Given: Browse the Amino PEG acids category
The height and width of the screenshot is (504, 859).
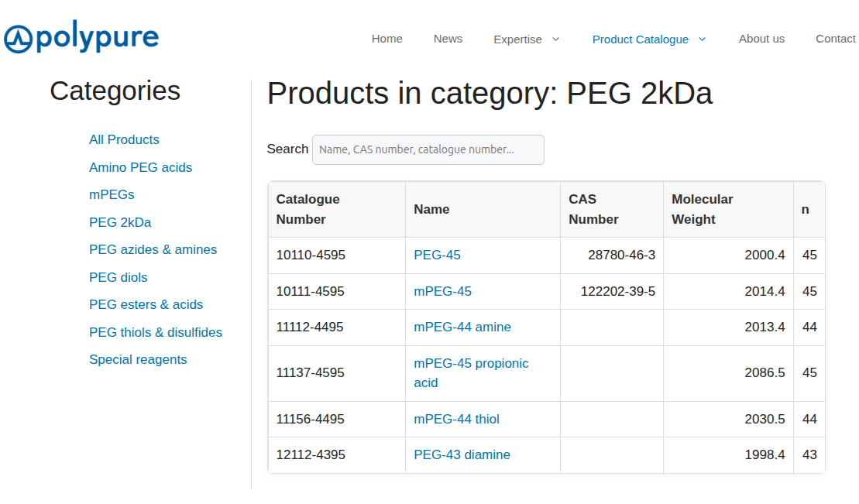Looking at the screenshot, I should tap(141, 167).
